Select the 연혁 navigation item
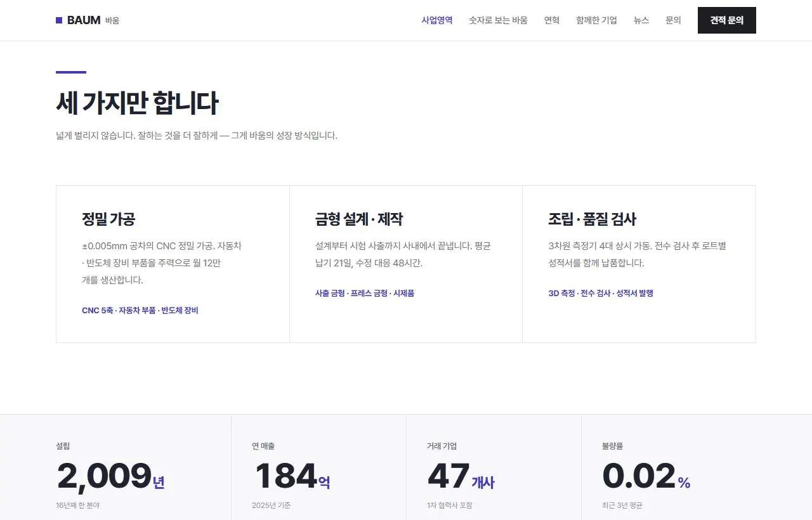Screen dimensions: 812x520 pos(552,20)
